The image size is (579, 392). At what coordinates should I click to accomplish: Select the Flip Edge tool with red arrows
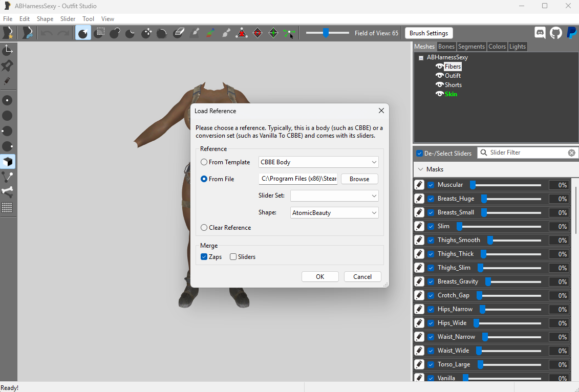(258, 33)
